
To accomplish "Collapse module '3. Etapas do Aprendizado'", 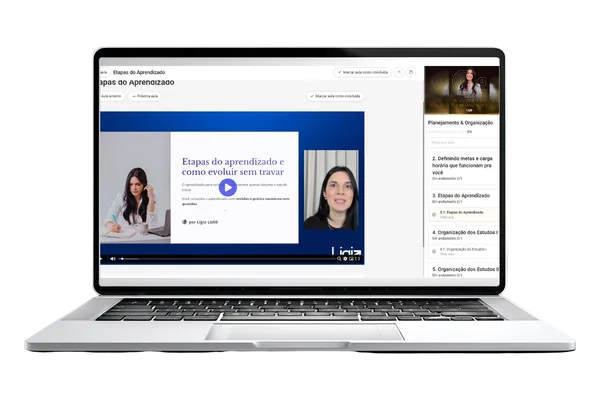I will click(x=463, y=198).
